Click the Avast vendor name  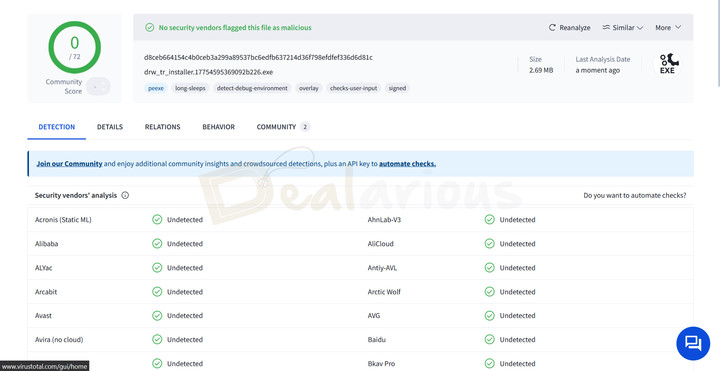[43, 315]
